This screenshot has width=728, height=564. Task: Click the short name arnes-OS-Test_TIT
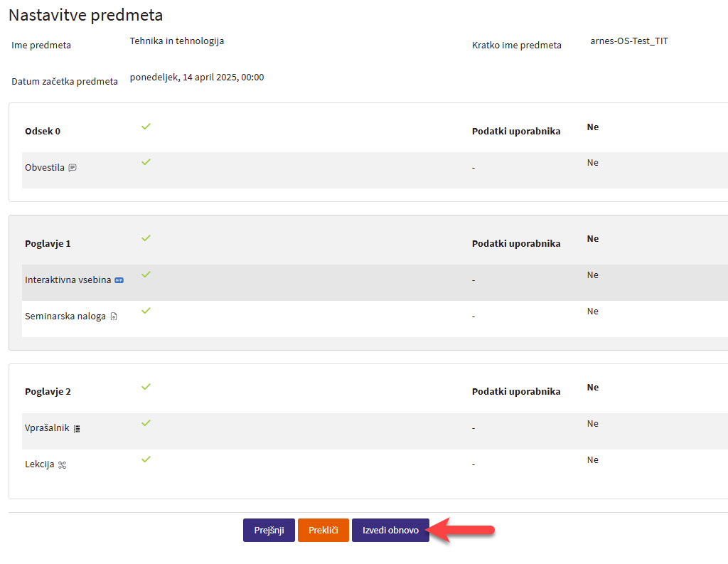[628, 41]
